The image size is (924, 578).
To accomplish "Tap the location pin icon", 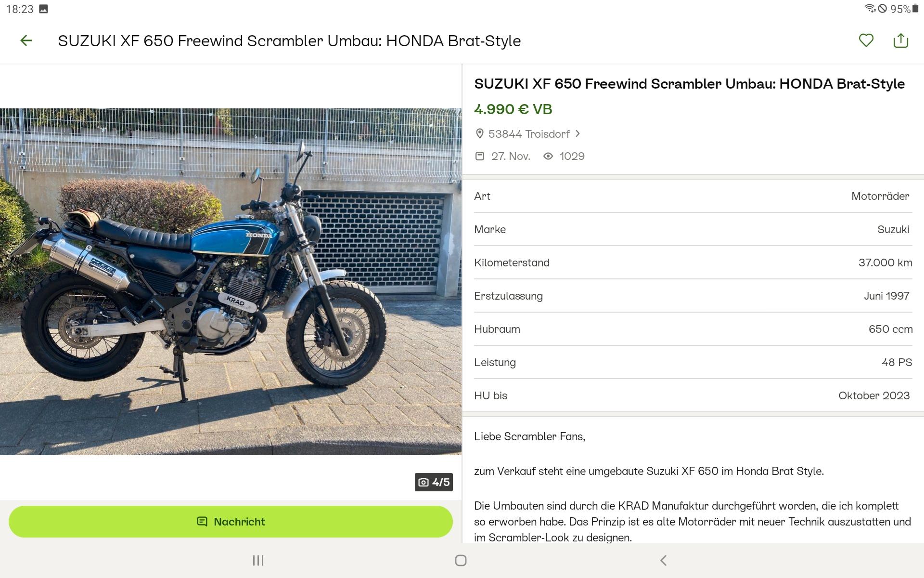I will pyautogui.click(x=479, y=133).
